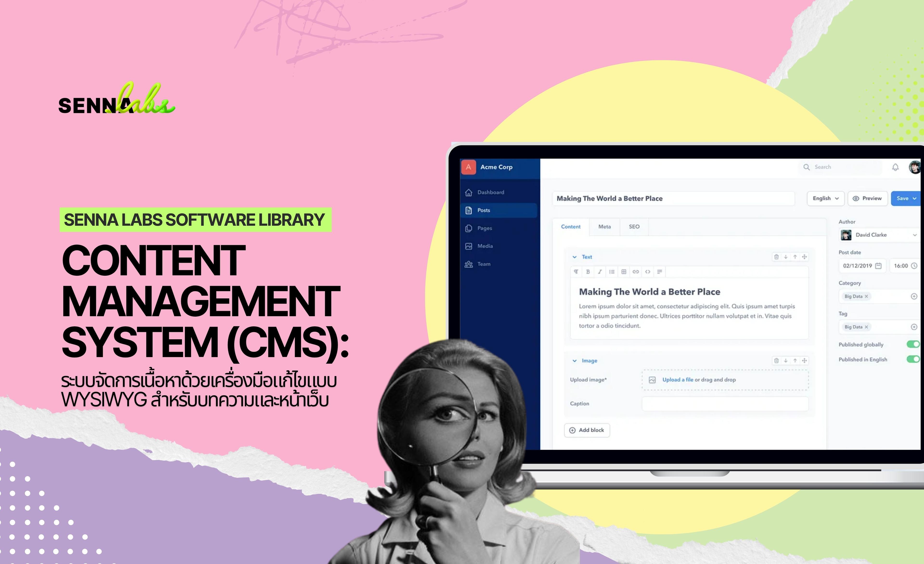Edit the post title input field
This screenshot has width=924, height=564.
pos(674,198)
